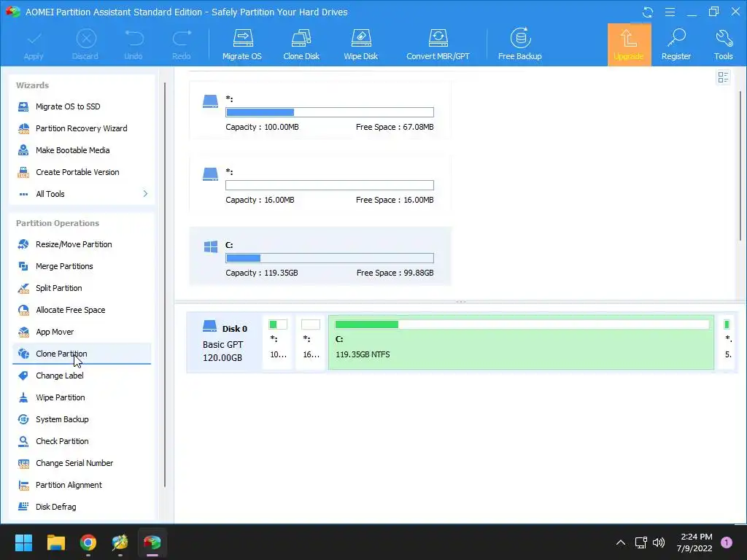Open the volume speaker tray icon
This screenshot has height=560, width=747.
pyautogui.click(x=659, y=542)
